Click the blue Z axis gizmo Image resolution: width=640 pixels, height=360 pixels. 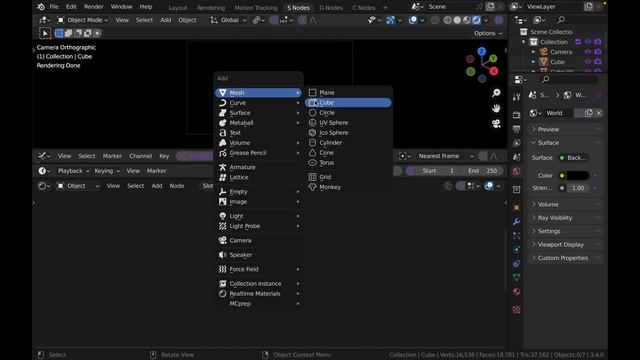[x=482, y=51]
